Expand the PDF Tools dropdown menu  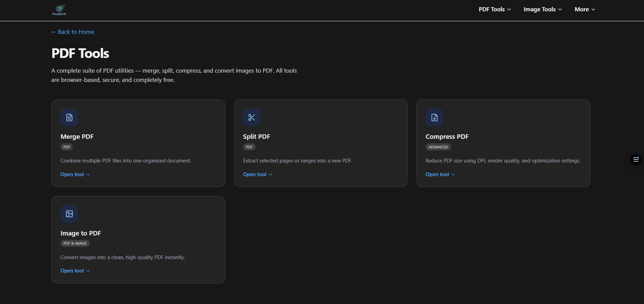pyautogui.click(x=495, y=10)
